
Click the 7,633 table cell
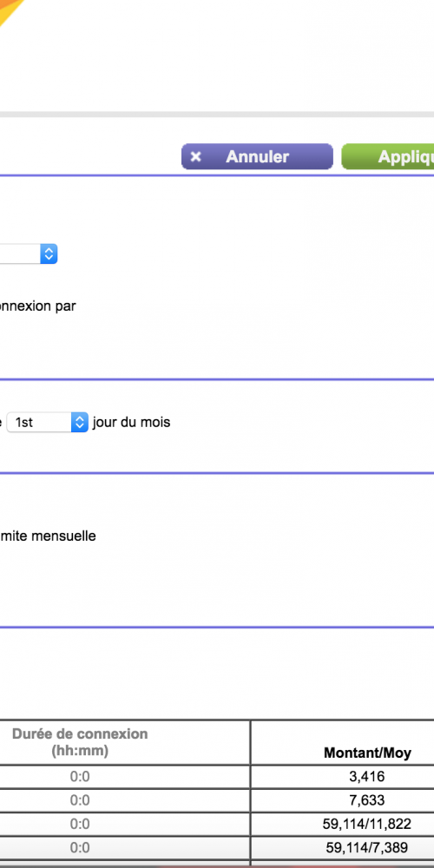[x=367, y=800]
